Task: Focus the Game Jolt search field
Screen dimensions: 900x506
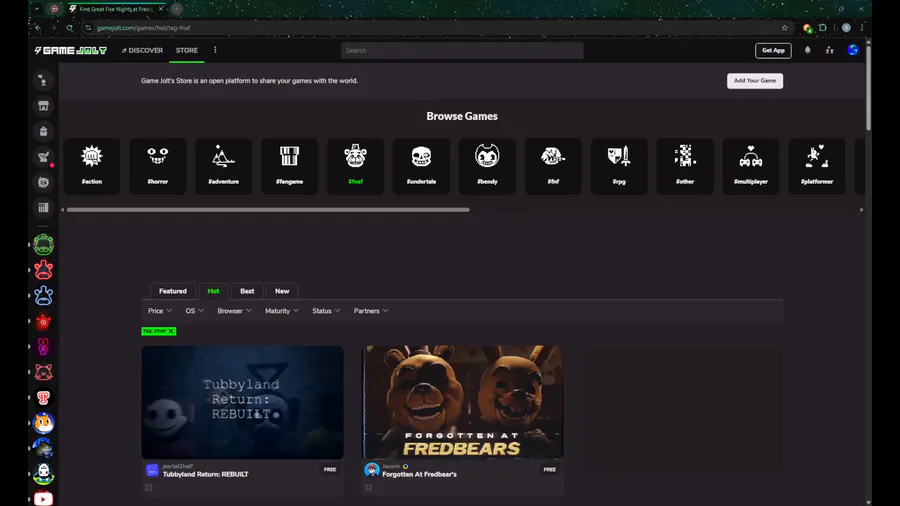Action: [462, 50]
